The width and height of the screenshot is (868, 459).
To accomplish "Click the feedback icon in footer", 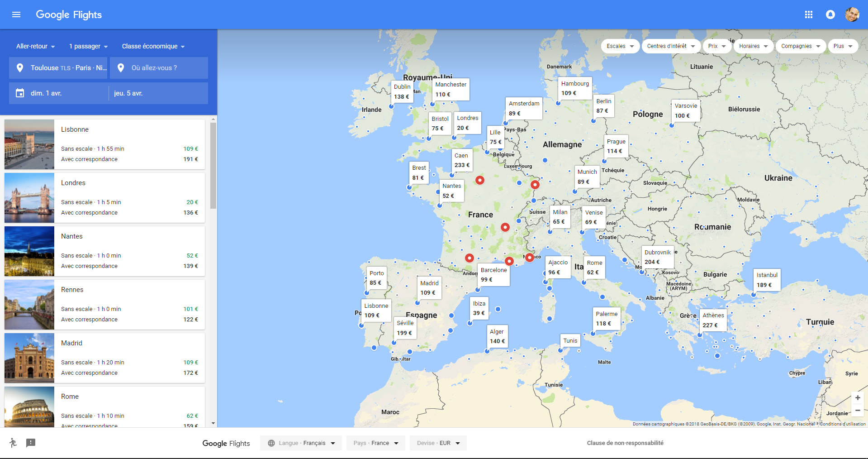I will (x=31, y=443).
